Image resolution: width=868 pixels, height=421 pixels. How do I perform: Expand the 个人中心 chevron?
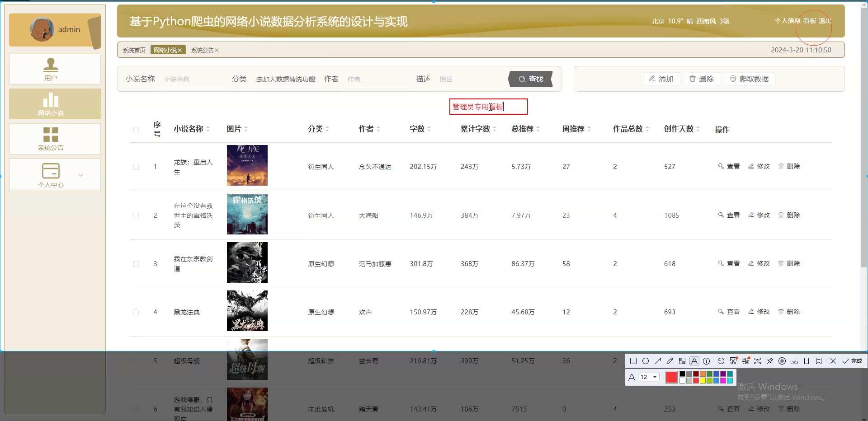[81, 175]
